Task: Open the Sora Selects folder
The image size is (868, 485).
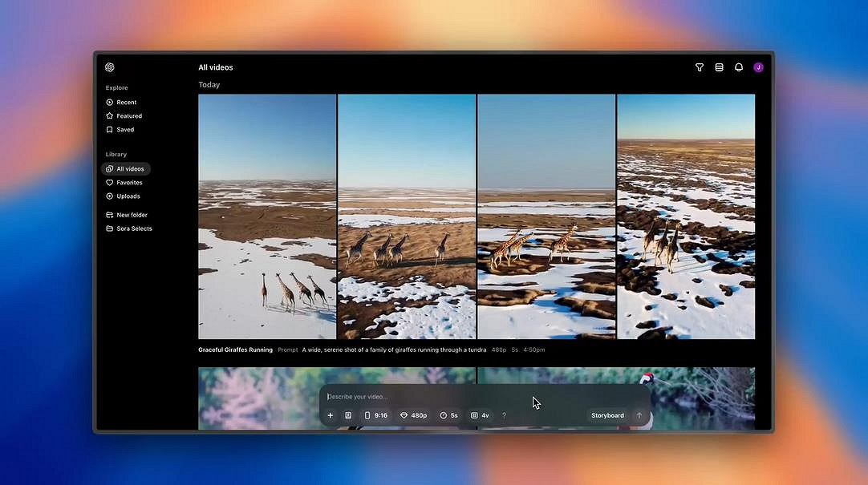Action: [133, 228]
